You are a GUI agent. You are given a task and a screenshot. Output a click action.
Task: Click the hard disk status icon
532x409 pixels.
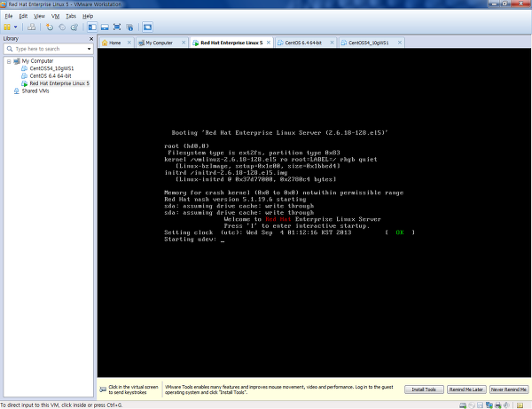[463, 405]
